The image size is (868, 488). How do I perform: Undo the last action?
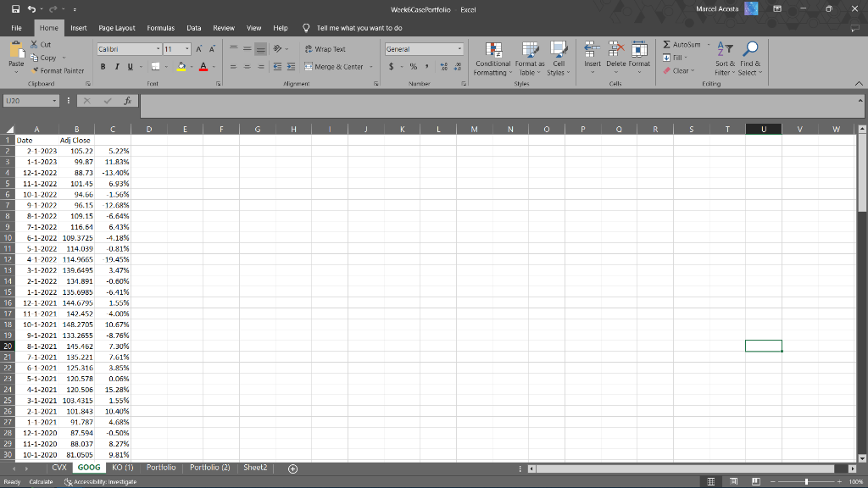[31, 9]
